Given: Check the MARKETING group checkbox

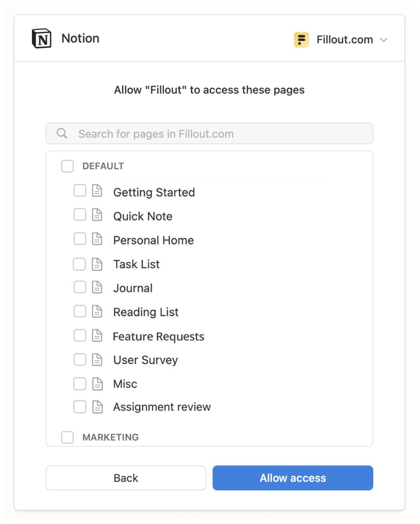Looking at the screenshot, I should [x=67, y=437].
